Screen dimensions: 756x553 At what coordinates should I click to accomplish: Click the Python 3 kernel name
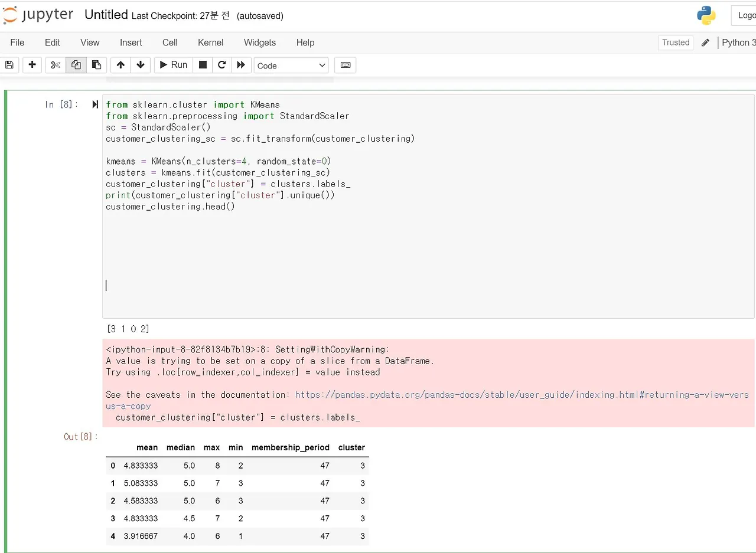[738, 42]
